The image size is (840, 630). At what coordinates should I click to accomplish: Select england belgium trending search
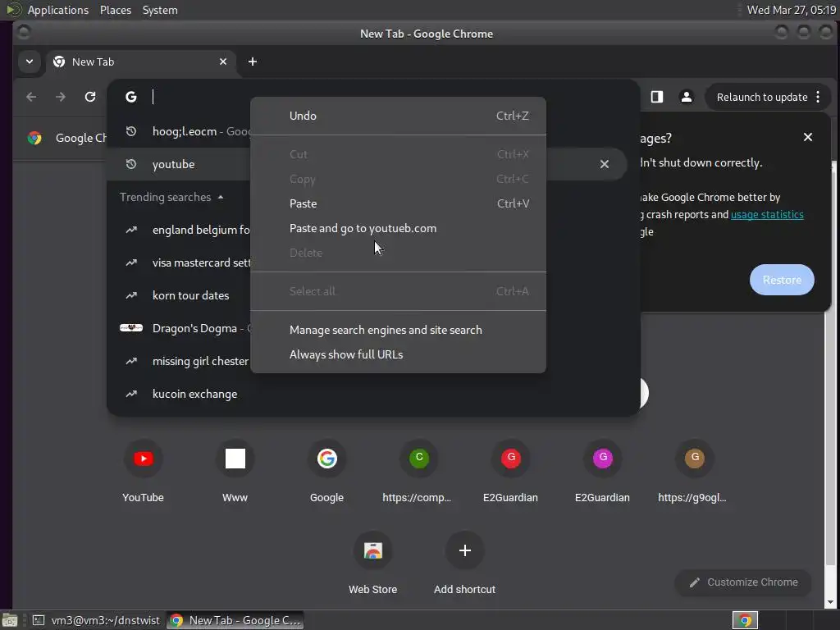pyautogui.click(x=179, y=230)
